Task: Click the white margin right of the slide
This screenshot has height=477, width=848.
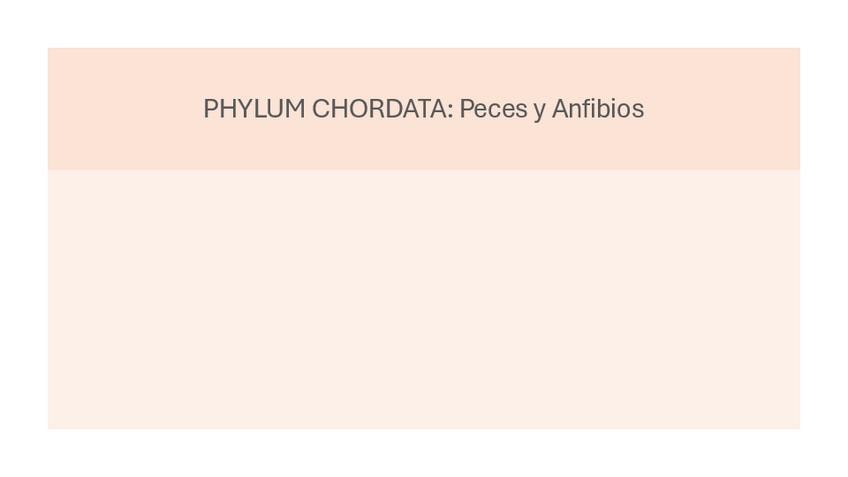Action: click(x=824, y=238)
